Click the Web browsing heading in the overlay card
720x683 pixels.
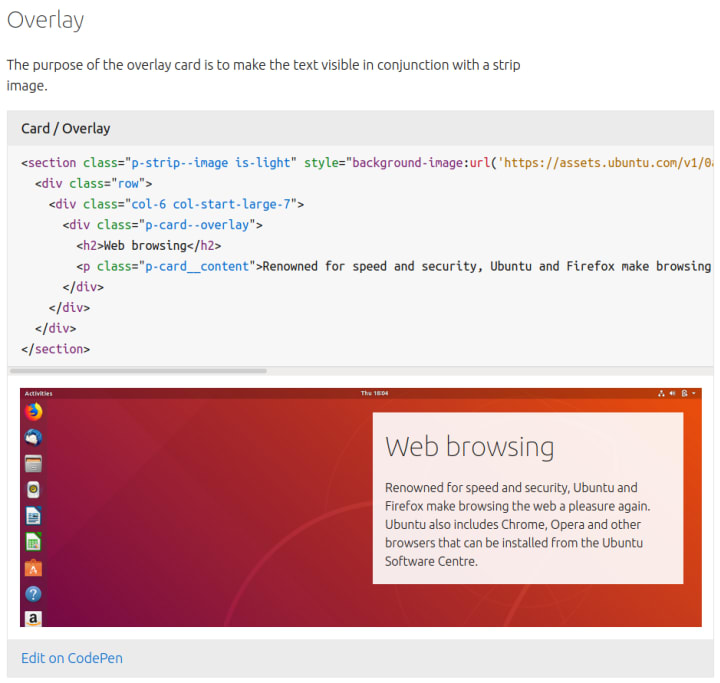(x=469, y=447)
